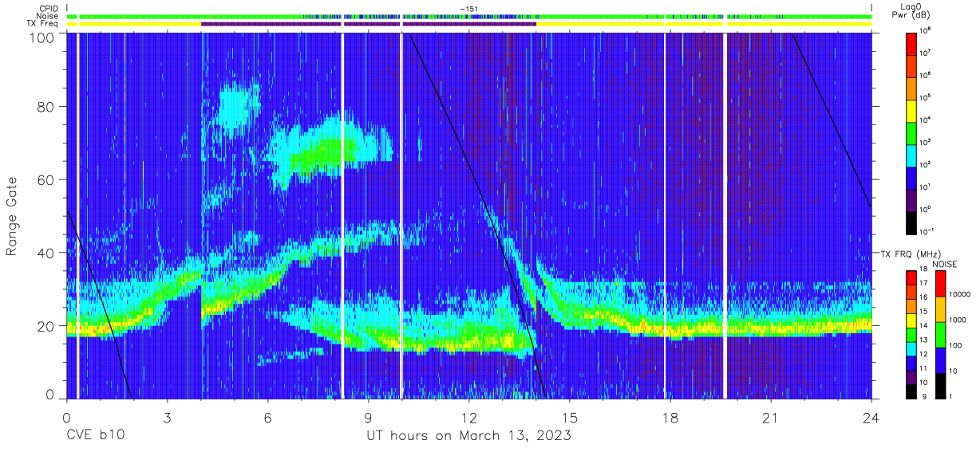Click the black diagonal line between 21 and 24 UT
This screenshot has width=980, height=452.
(x=832, y=120)
